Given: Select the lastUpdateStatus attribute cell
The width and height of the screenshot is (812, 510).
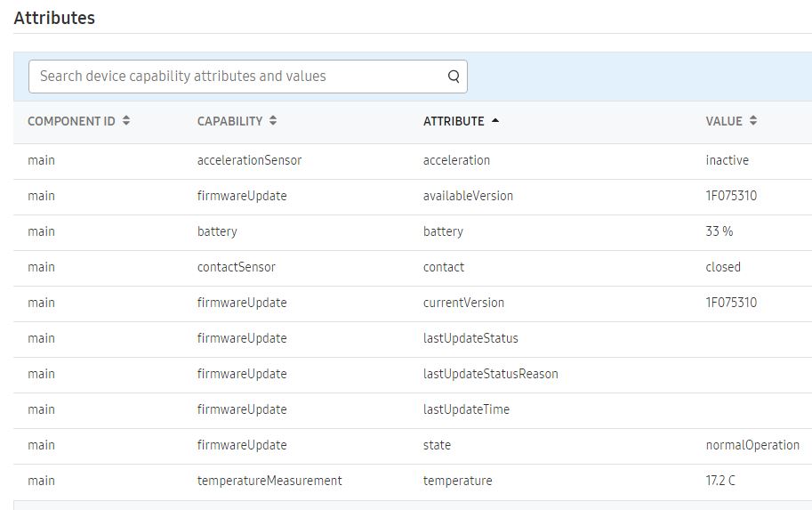Looking at the screenshot, I should 470,338.
